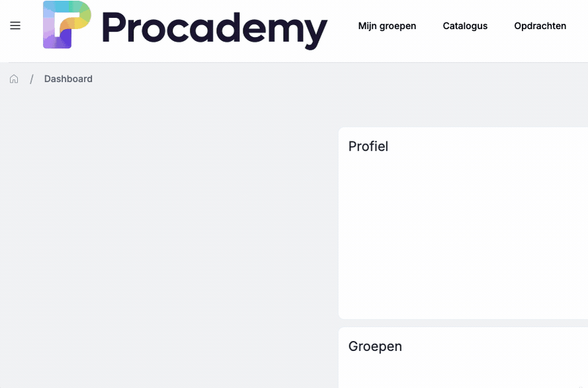Click gray space above the Profiel card
Image resolution: width=588 pixels, height=388 pixels.
coord(463,110)
